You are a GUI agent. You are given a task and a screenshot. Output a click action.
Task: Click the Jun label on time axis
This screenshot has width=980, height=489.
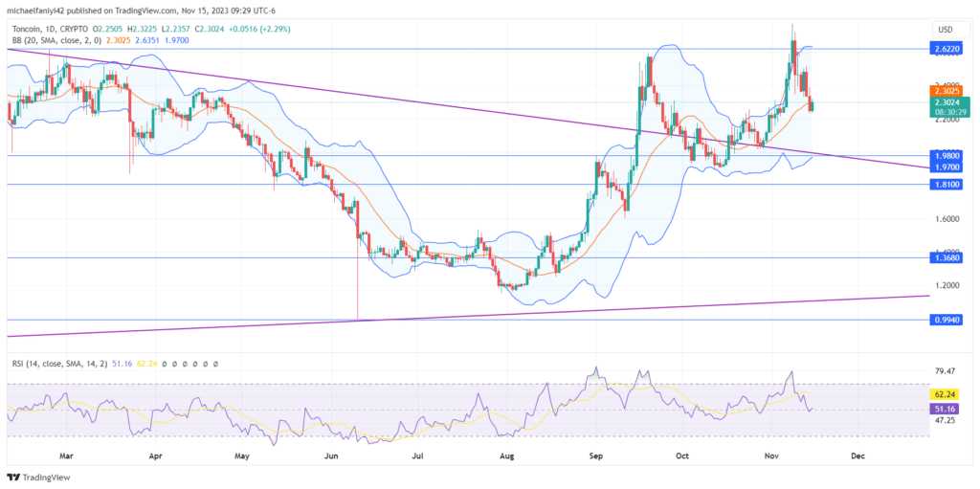[x=332, y=456]
